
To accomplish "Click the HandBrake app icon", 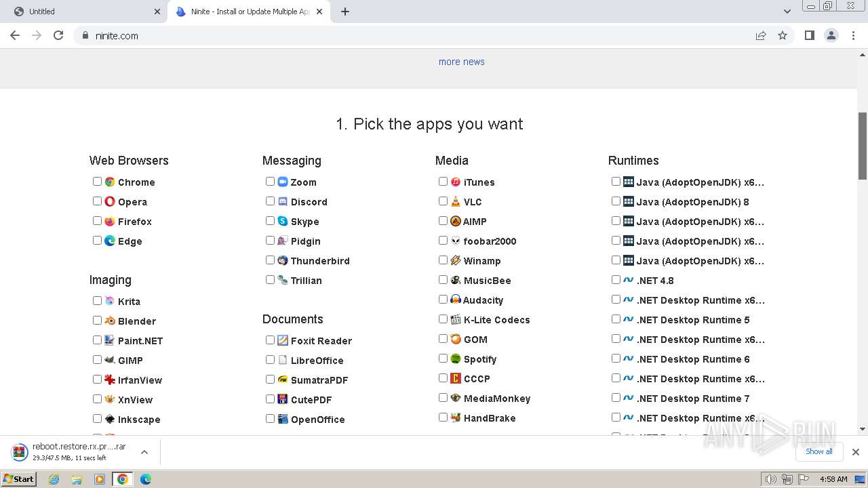I will tap(456, 418).
